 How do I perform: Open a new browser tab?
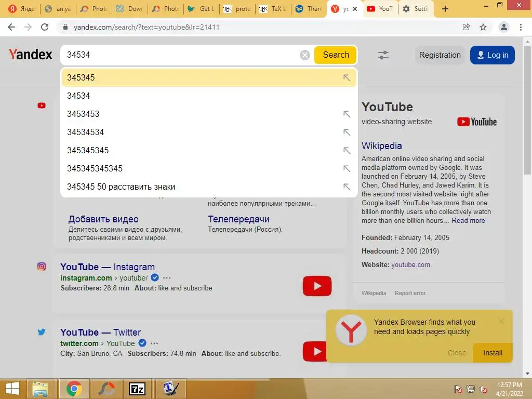coord(445,9)
